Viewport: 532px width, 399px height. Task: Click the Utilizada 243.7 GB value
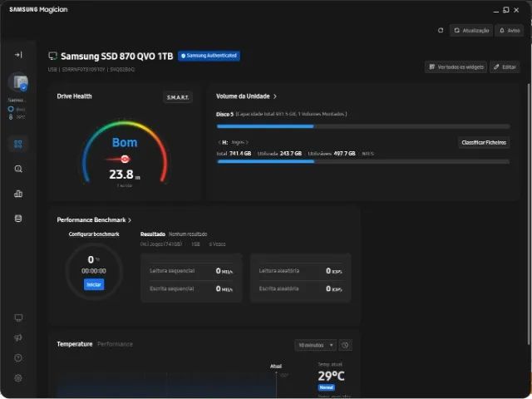click(x=291, y=153)
